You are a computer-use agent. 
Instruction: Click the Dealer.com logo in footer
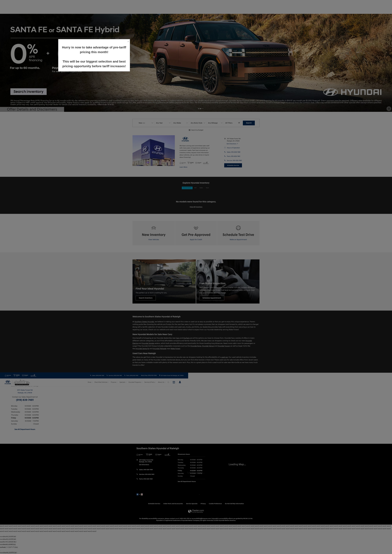196,511
